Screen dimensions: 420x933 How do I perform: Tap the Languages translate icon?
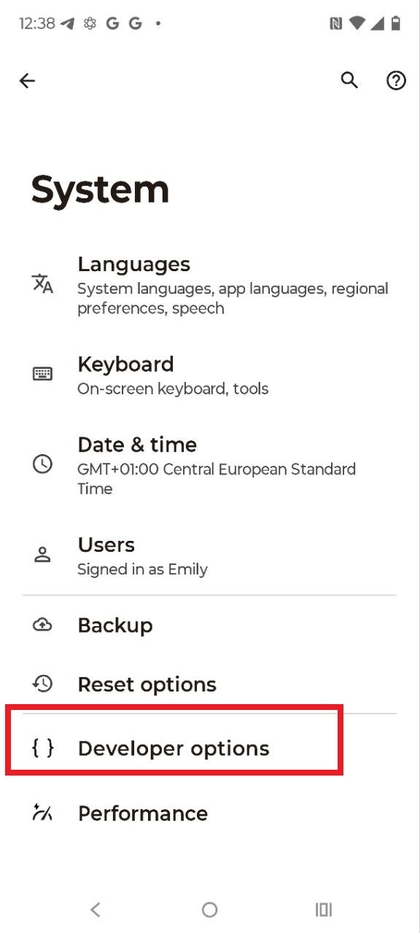pos(42,284)
